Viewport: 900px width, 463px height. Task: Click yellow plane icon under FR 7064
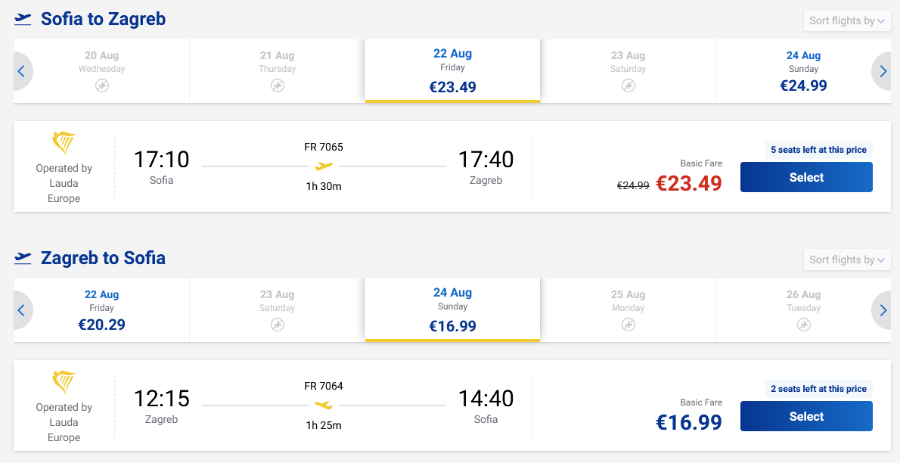point(324,405)
